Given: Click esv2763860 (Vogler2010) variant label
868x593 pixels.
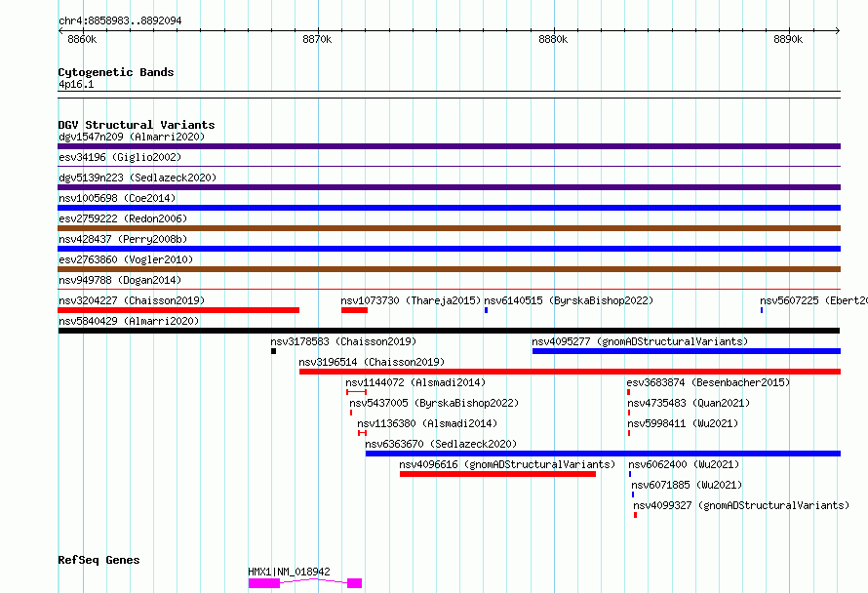Looking at the screenshot, I should point(126,259).
